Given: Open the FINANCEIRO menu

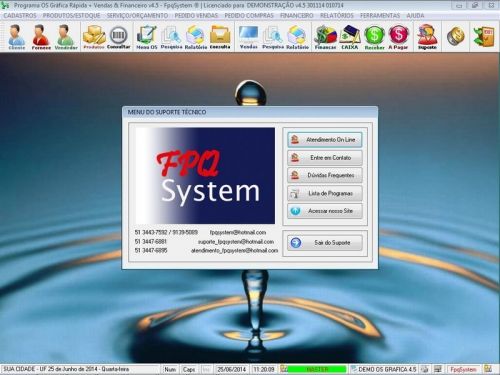Looking at the screenshot, I should pos(297,16).
